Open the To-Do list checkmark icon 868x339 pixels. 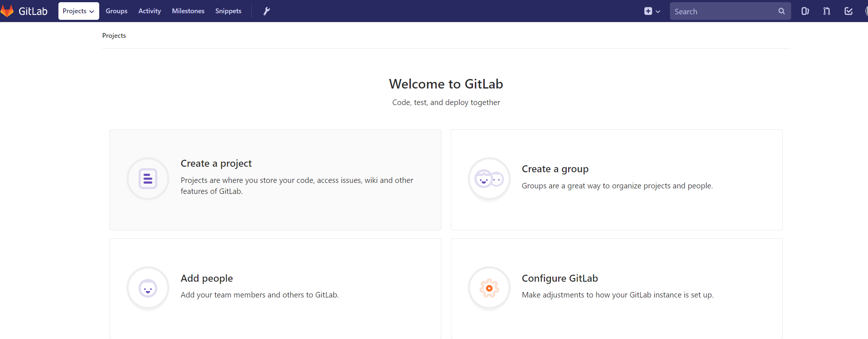pos(848,11)
